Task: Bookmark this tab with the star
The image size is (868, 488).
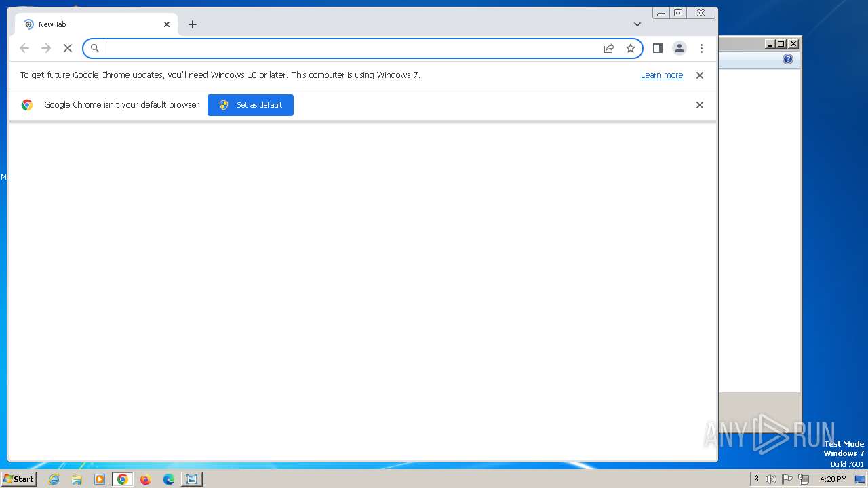Action: 631,48
